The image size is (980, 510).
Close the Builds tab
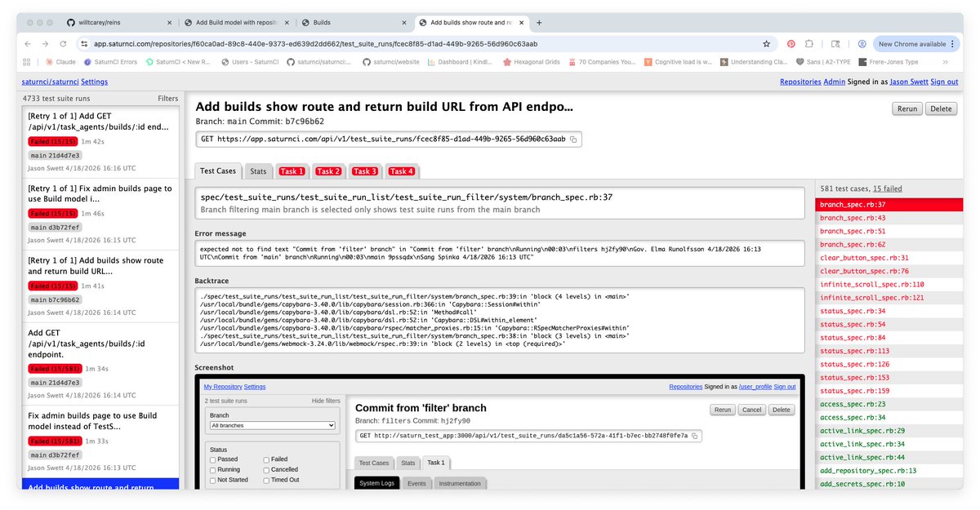pyautogui.click(x=406, y=23)
